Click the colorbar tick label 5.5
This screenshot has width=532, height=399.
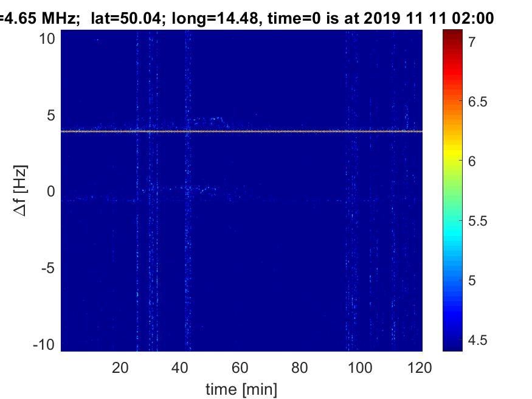pyautogui.click(x=477, y=221)
